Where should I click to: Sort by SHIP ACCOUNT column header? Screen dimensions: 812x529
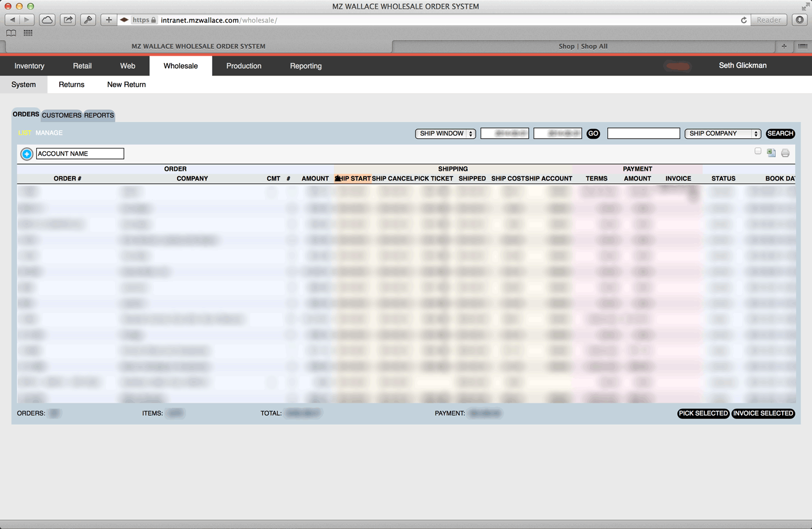tap(549, 179)
